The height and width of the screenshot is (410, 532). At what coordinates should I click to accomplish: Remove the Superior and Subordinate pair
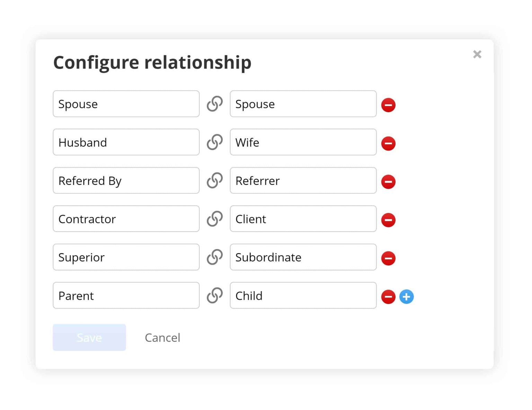click(388, 258)
